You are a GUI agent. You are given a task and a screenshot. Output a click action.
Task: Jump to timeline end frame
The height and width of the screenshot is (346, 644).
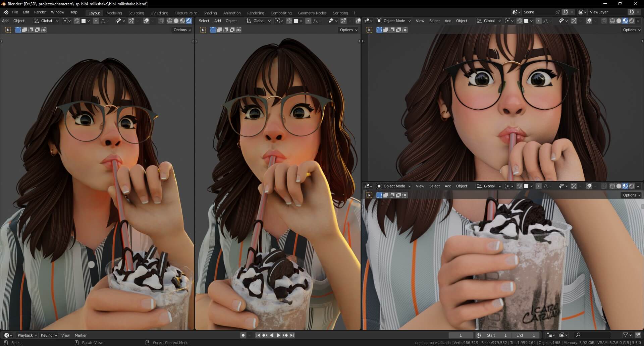point(292,335)
